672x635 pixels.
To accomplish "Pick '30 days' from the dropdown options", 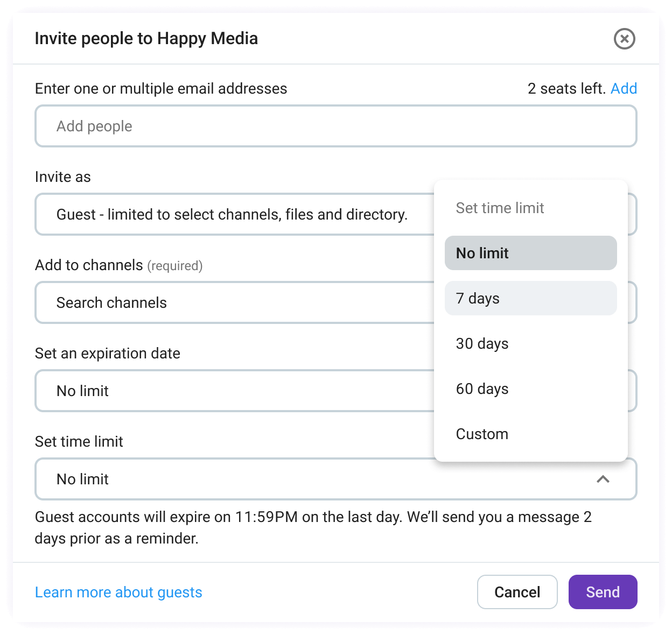I will pos(481,343).
